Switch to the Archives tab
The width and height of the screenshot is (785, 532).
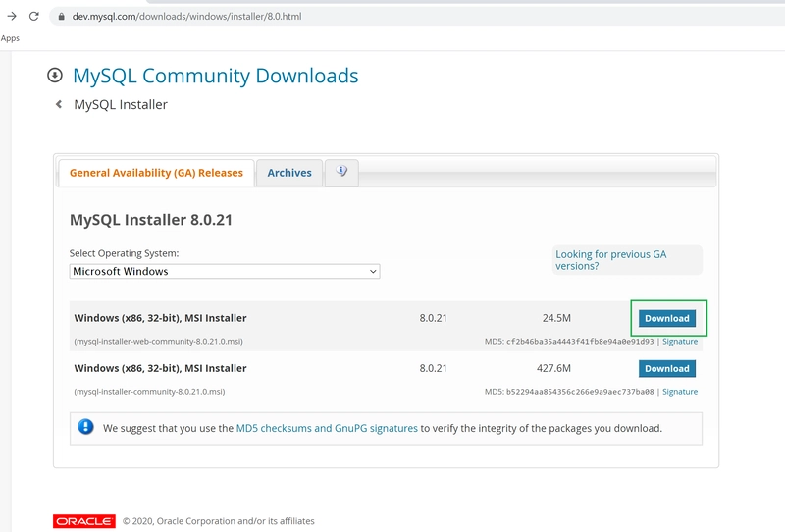pos(289,173)
